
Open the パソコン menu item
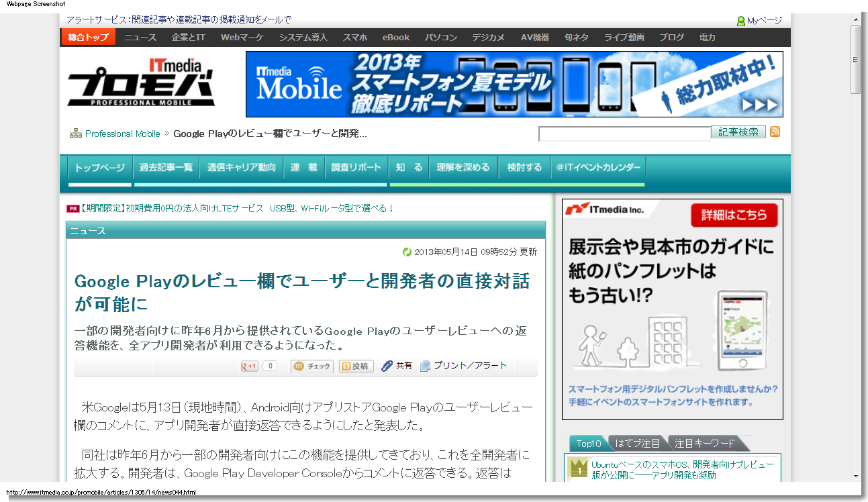pos(441,38)
